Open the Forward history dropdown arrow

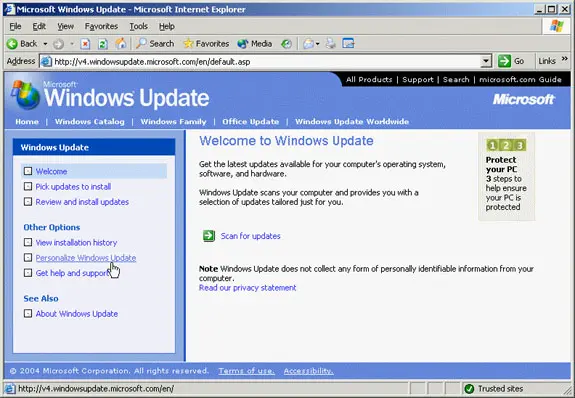(72, 44)
